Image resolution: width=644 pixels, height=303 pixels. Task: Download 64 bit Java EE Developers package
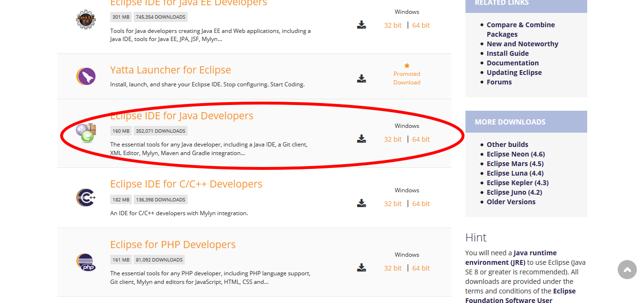(421, 25)
